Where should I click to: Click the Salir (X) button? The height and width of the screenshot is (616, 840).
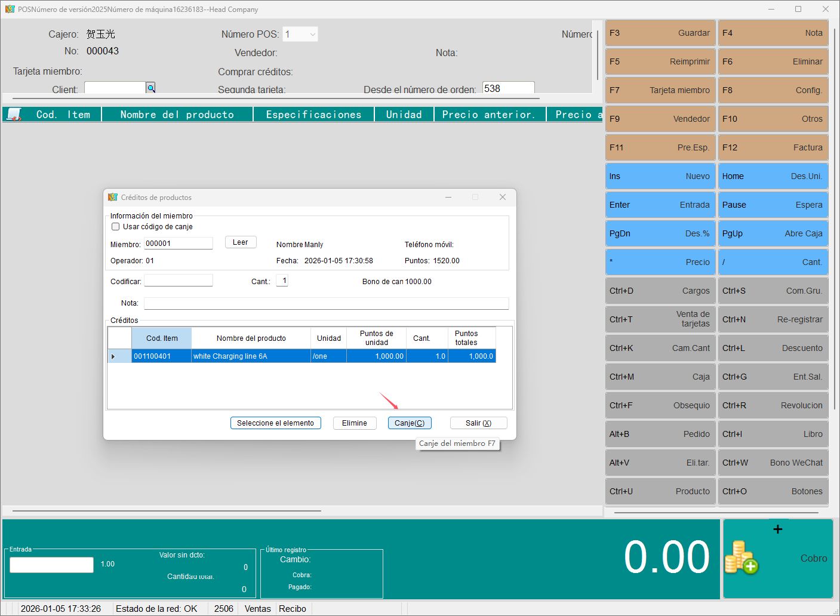tap(478, 423)
